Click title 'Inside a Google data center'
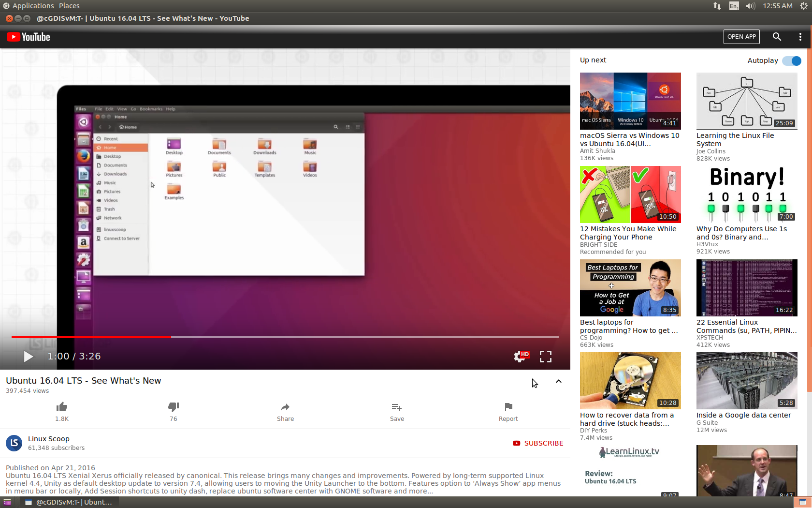The height and width of the screenshot is (508, 812). pos(743,415)
